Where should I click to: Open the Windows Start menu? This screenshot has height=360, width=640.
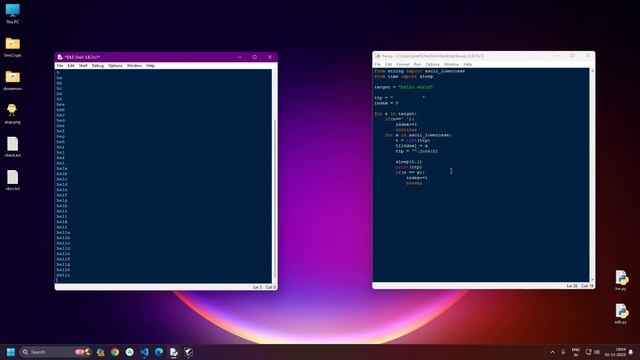(11, 352)
